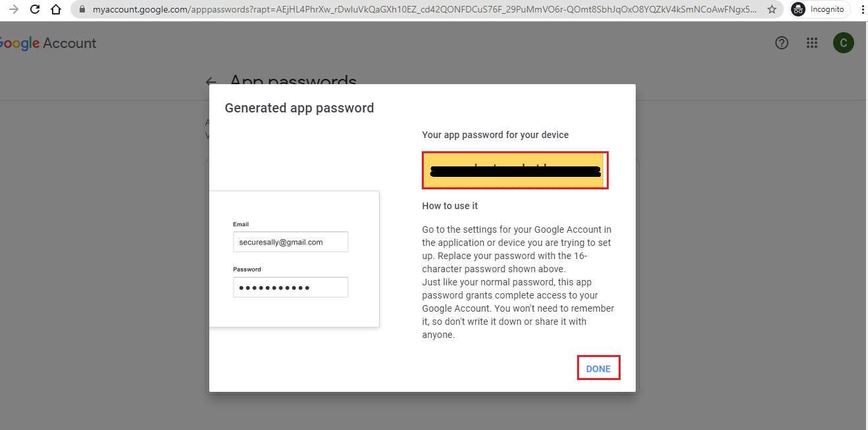Click the "How to use it" heading
Image resolution: width=868 pixels, height=430 pixels.
coord(450,206)
